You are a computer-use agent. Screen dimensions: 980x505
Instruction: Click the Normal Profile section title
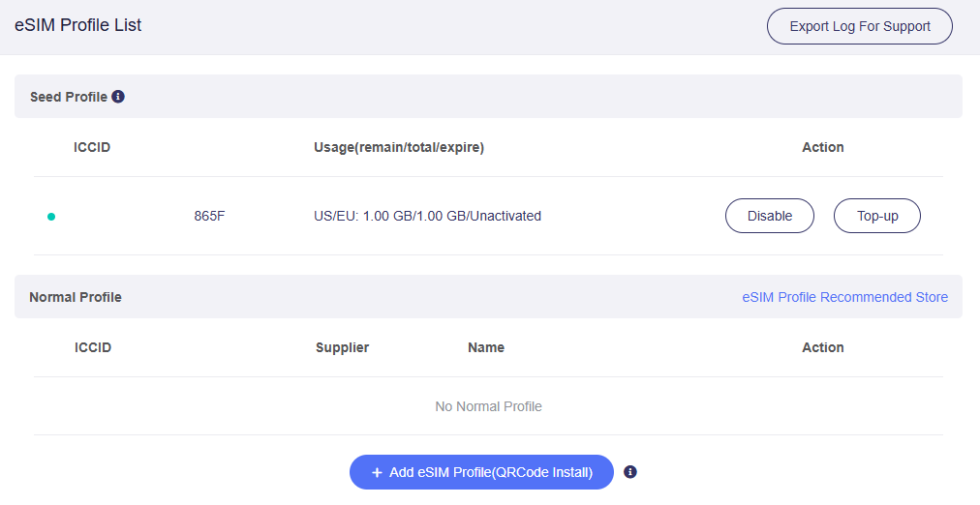tap(76, 297)
